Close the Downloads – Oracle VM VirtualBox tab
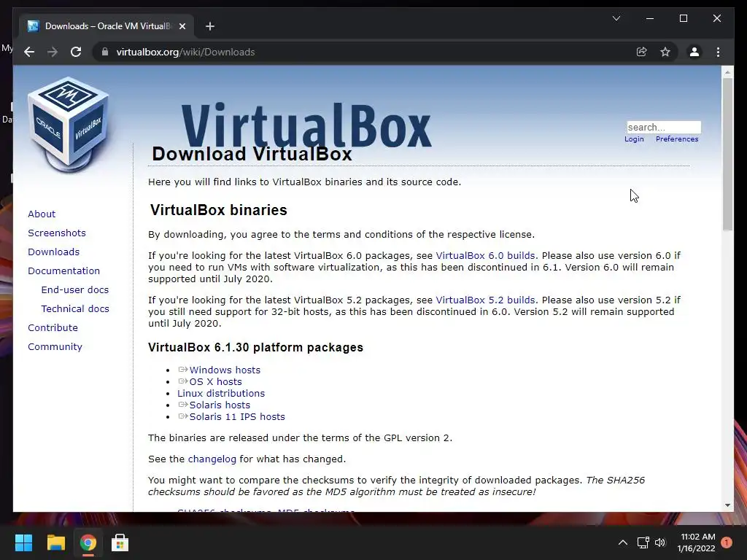 182,26
